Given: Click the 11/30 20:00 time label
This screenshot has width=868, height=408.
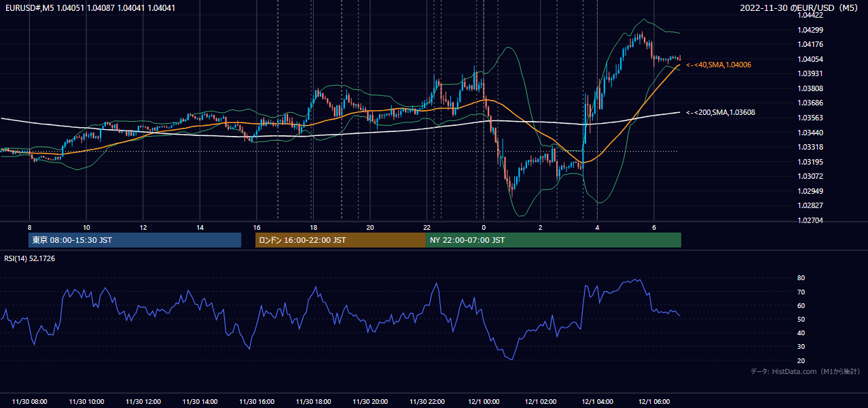Looking at the screenshot, I should (370, 402).
